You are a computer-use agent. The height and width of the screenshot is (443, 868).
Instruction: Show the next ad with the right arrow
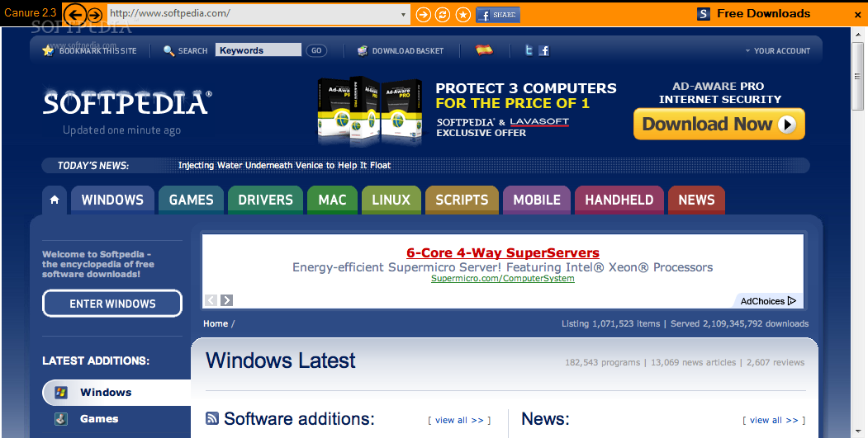coord(226,300)
